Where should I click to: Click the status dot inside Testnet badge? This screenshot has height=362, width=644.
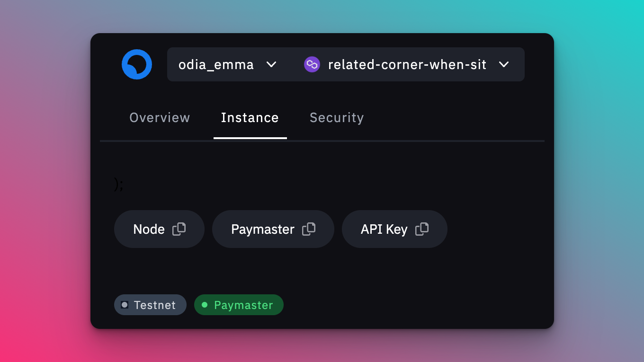pyautogui.click(x=125, y=305)
